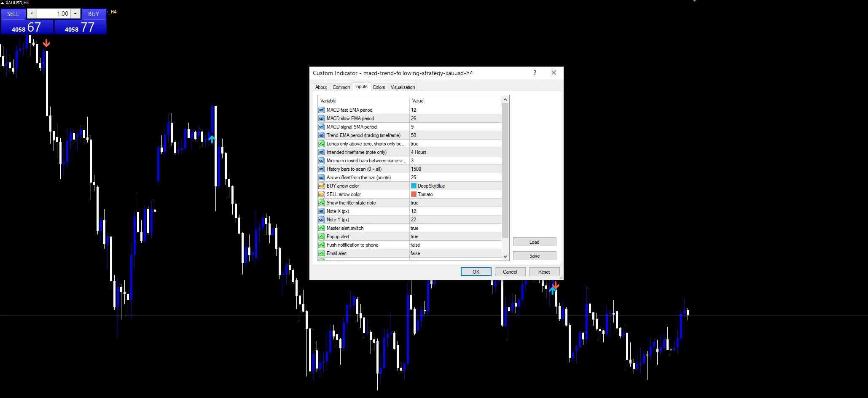Screen dimensions: 868x398
Task: Toggle Email alert value false
Action: [x=456, y=253]
